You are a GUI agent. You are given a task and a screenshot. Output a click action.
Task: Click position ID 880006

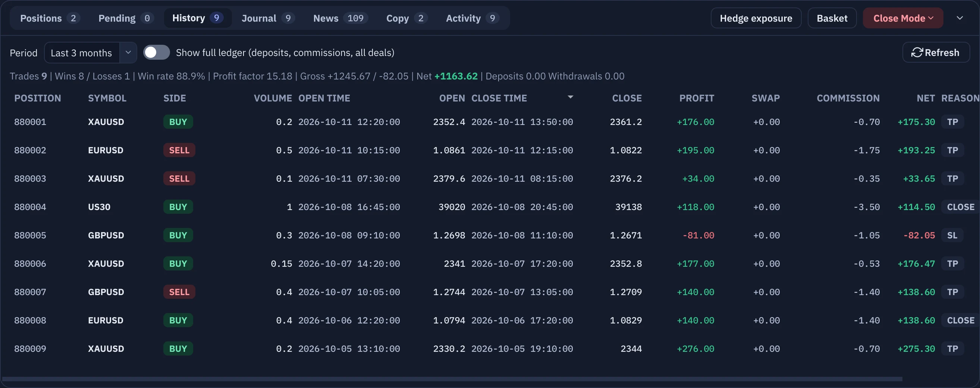(x=30, y=264)
